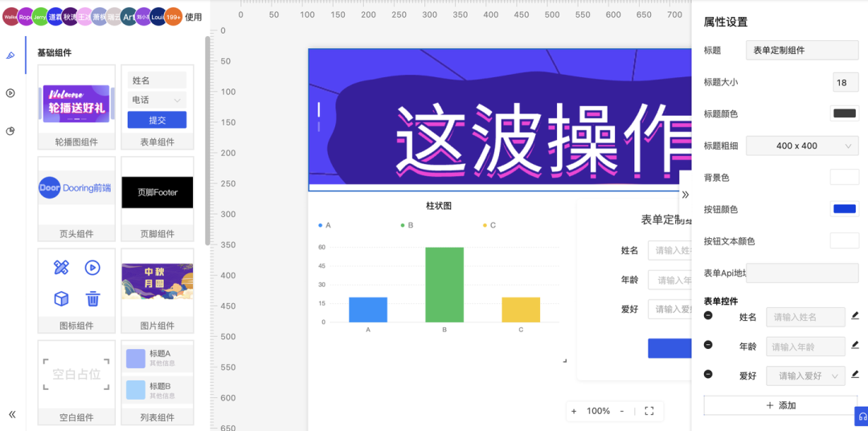Select the 表单组件 form component card
This screenshot has height=431, width=868.
click(x=158, y=107)
